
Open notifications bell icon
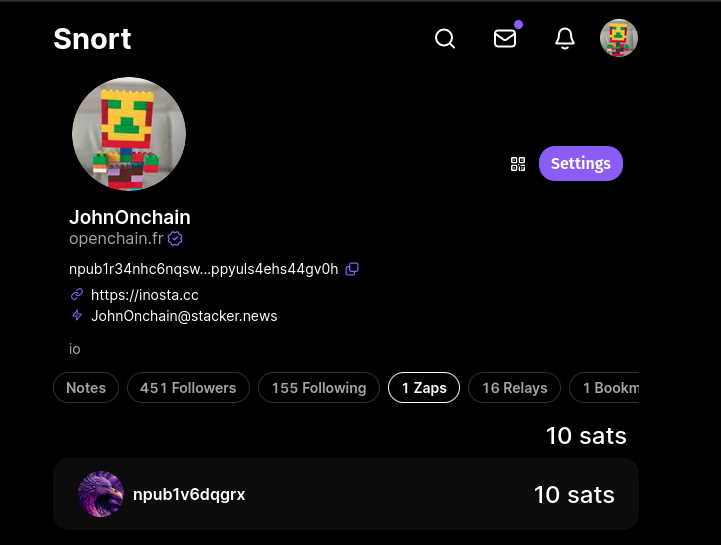pyautogui.click(x=565, y=39)
